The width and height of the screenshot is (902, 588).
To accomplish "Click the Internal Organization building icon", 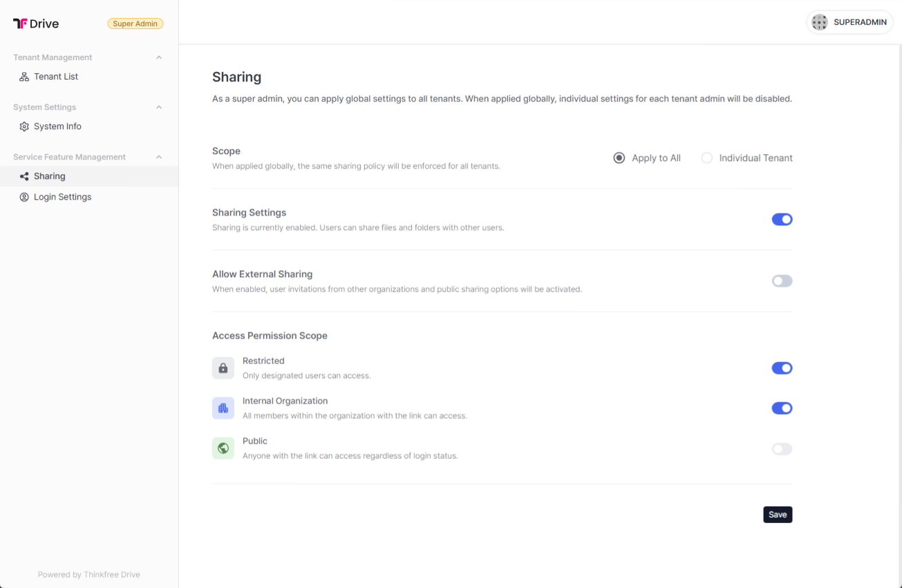I will coord(223,408).
